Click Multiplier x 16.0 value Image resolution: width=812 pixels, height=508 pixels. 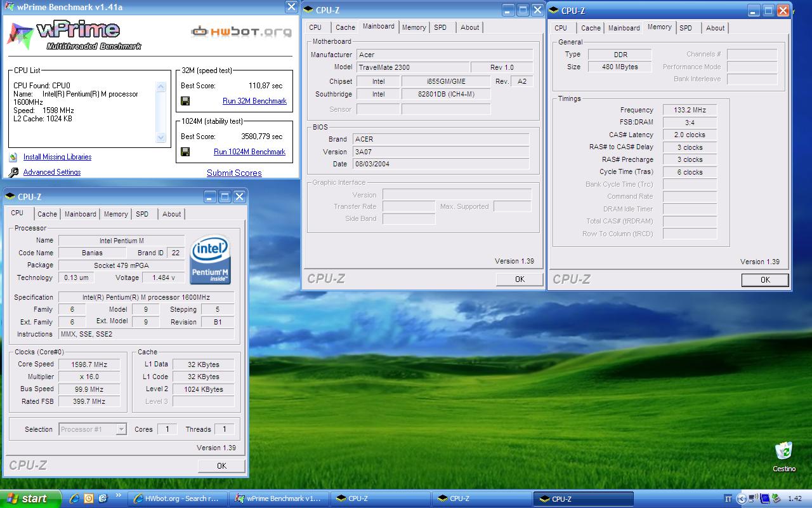coord(89,377)
